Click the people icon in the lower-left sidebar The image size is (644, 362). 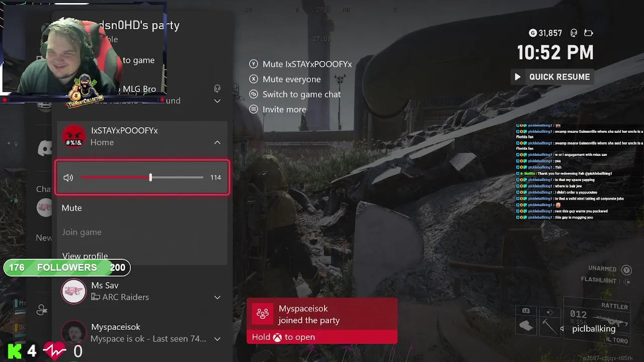pos(42,310)
